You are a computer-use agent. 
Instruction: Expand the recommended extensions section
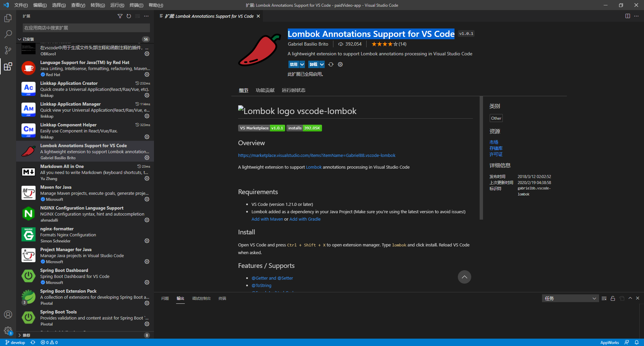pyautogui.click(x=19, y=335)
